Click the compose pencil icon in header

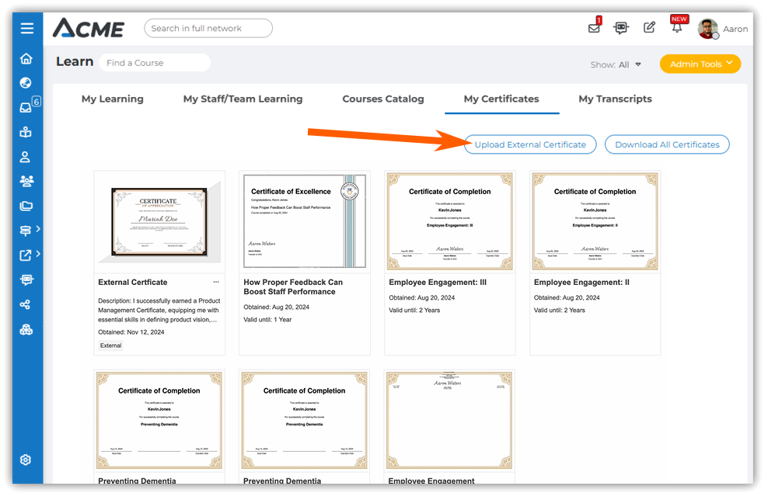(x=649, y=28)
